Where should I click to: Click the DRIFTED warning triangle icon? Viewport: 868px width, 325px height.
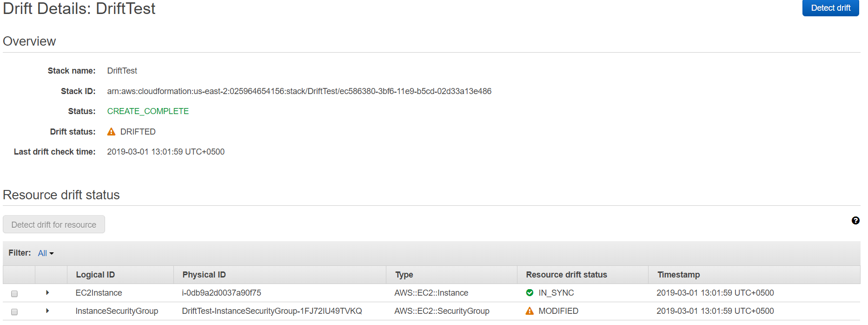coord(111,132)
